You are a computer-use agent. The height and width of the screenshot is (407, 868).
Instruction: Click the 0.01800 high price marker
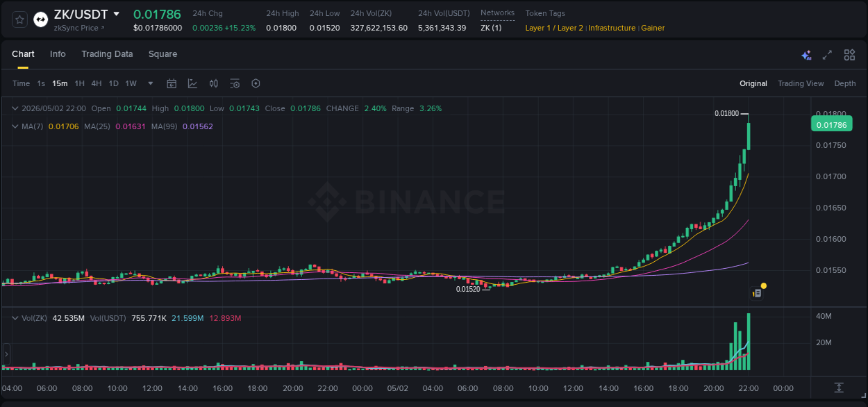click(x=726, y=113)
